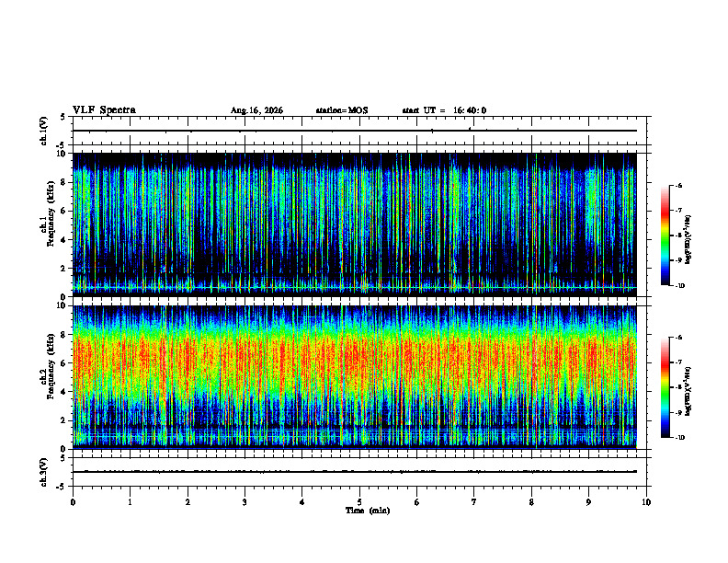This screenshot has width=728, height=563.
Task: Click the "-7" label on the ch.1 color scale
Action: 678,211
